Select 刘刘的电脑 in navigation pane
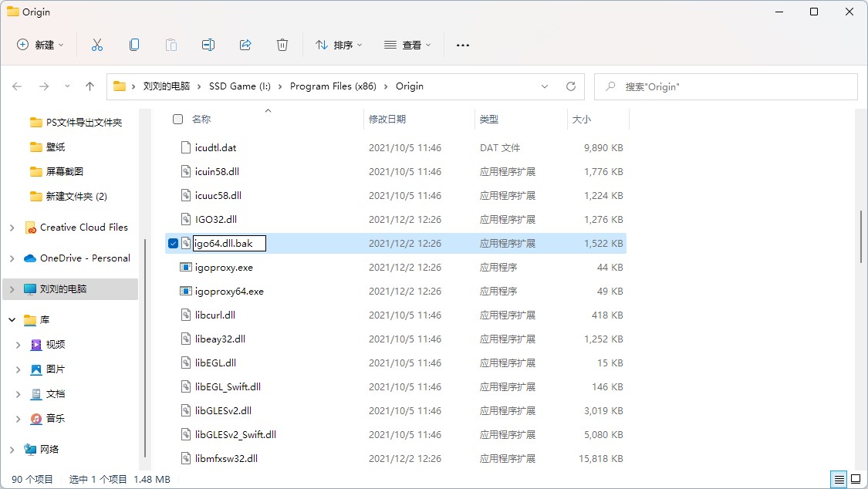868x489 pixels. 70,288
